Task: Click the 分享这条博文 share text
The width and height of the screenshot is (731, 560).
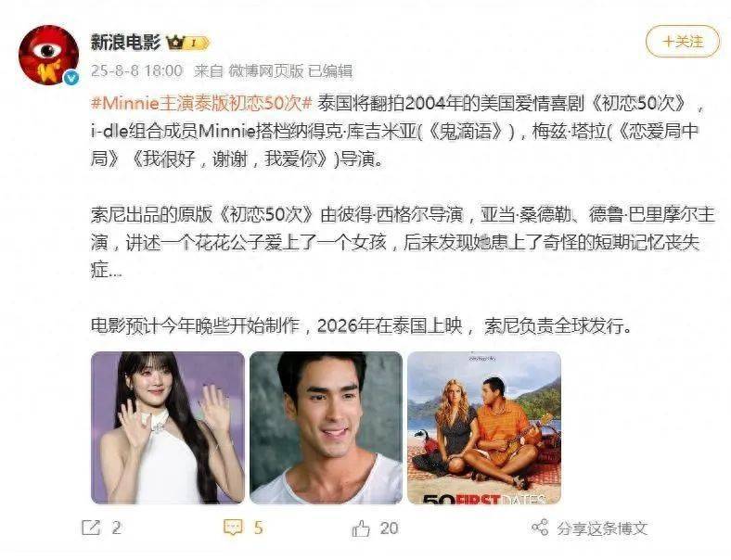Action: point(602,528)
